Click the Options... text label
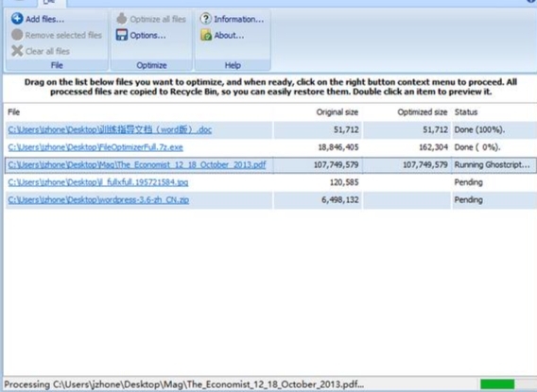The image size is (537, 392). 147,35
